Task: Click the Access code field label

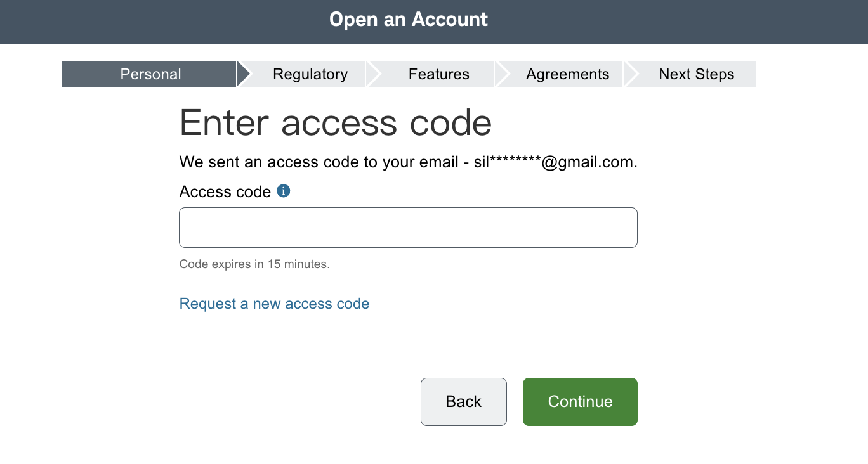Action: tap(225, 191)
